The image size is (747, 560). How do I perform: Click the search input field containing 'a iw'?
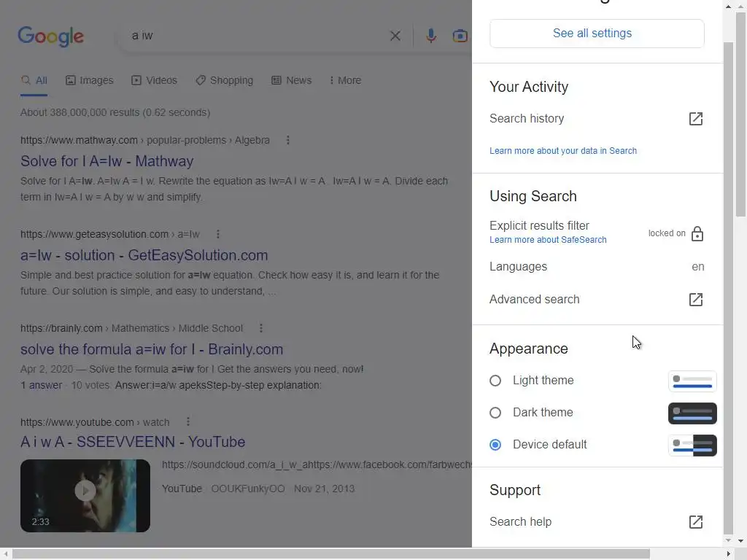point(255,36)
